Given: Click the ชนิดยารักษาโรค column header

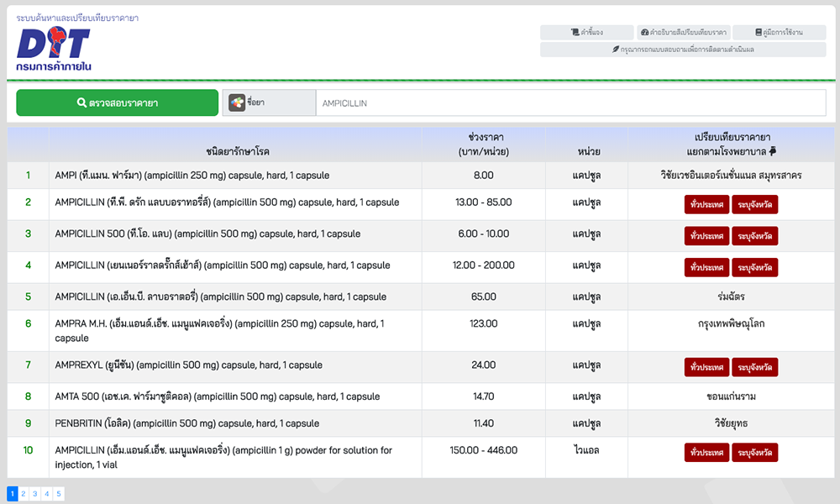Looking at the screenshot, I should pyautogui.click(x=238, y=151).
